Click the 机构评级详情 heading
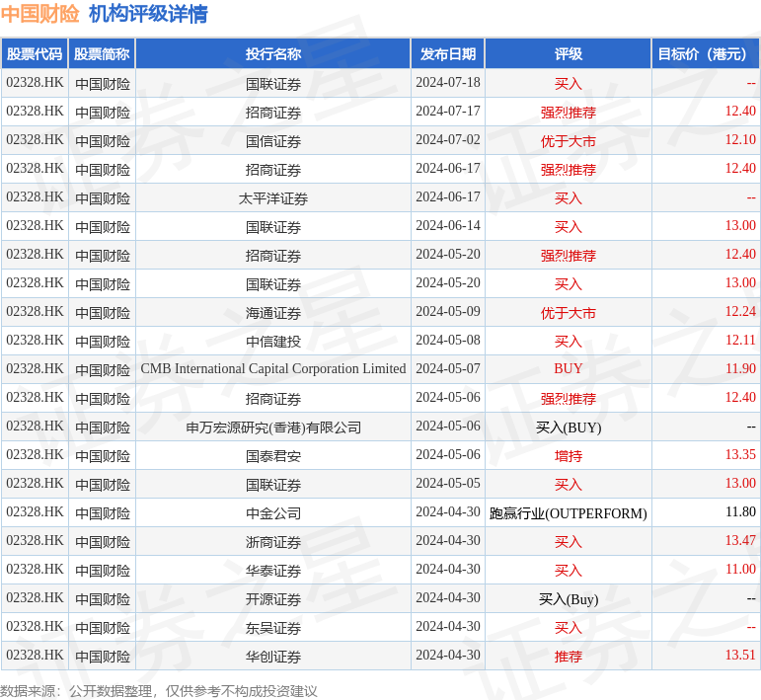This screenshot has height=700, width=761. point(148,14)
